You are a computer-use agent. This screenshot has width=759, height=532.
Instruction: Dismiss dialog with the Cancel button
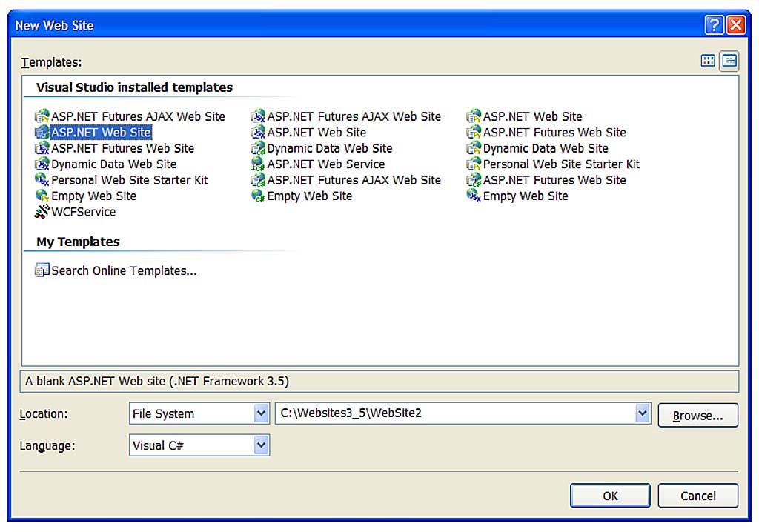coord(697,495)
